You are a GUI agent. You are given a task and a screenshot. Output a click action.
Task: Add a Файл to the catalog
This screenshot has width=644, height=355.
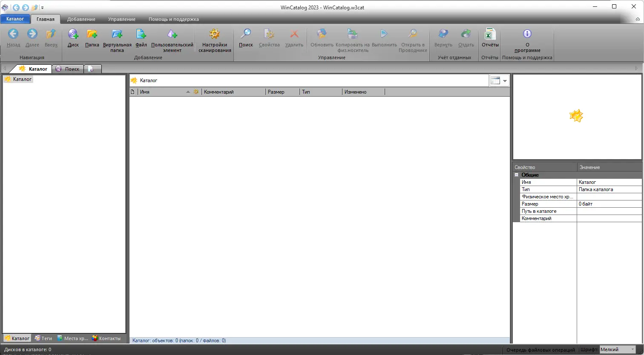click(x=141, y=37)
